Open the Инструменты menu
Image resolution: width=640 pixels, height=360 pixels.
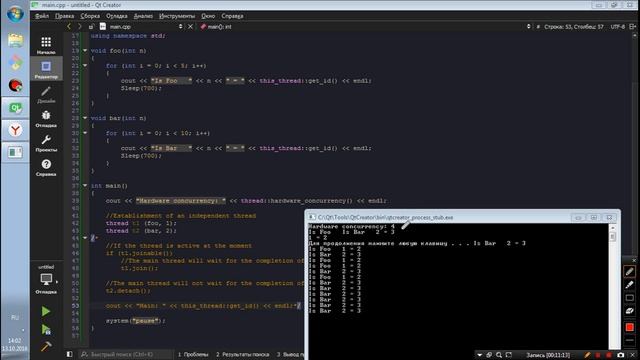(177, 16)
